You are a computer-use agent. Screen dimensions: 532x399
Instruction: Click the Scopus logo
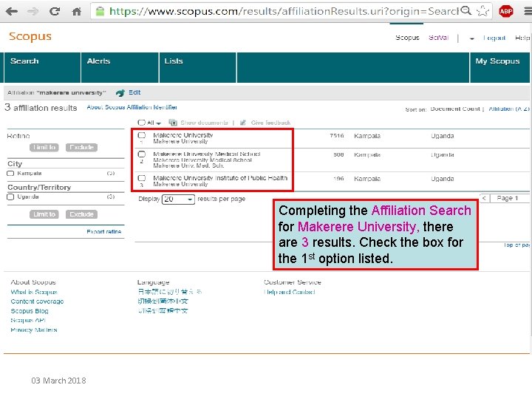pos(30,36)
